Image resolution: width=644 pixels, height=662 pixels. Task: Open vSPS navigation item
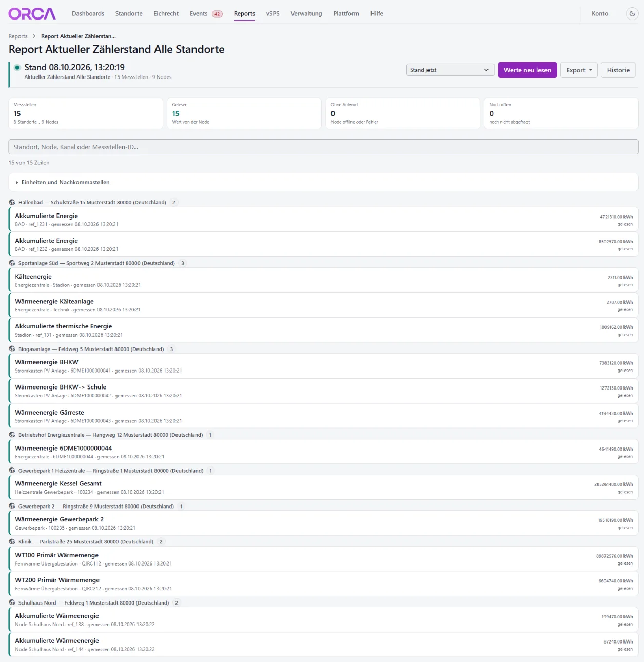coord(273,14)
